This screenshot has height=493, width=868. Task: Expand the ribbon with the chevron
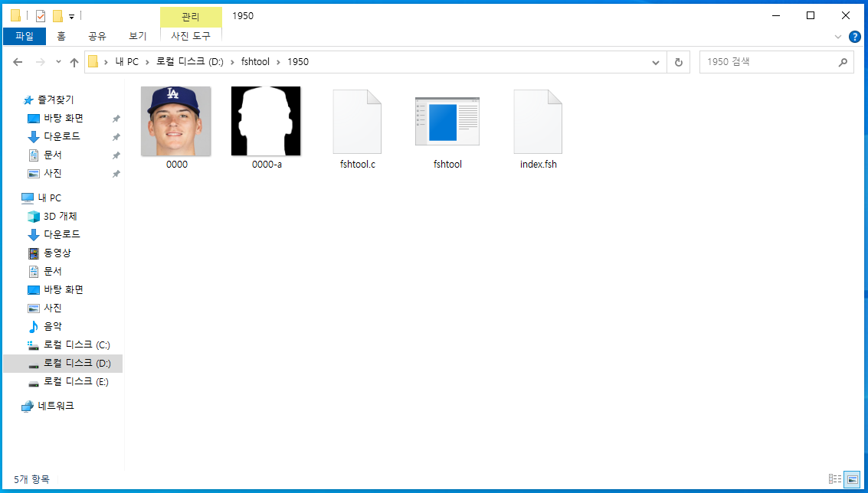pyautogui.click(x=838, y=36)
